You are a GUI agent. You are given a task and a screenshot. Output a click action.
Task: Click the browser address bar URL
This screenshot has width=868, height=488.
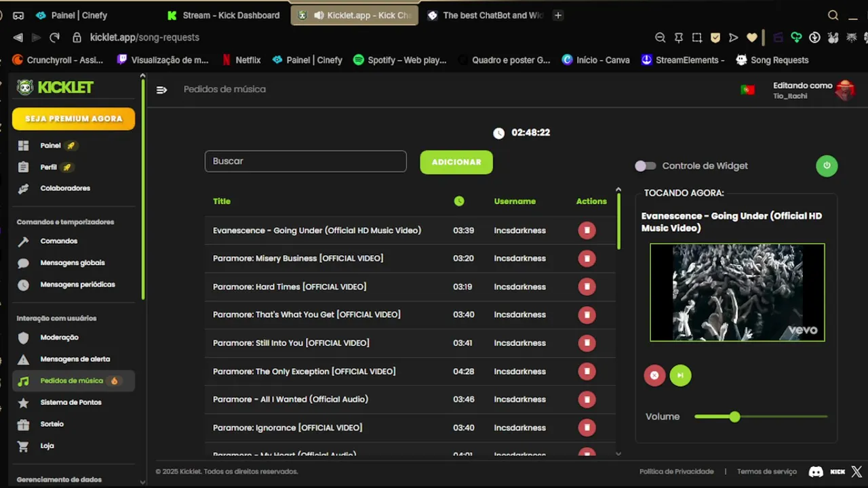(144, 37)
